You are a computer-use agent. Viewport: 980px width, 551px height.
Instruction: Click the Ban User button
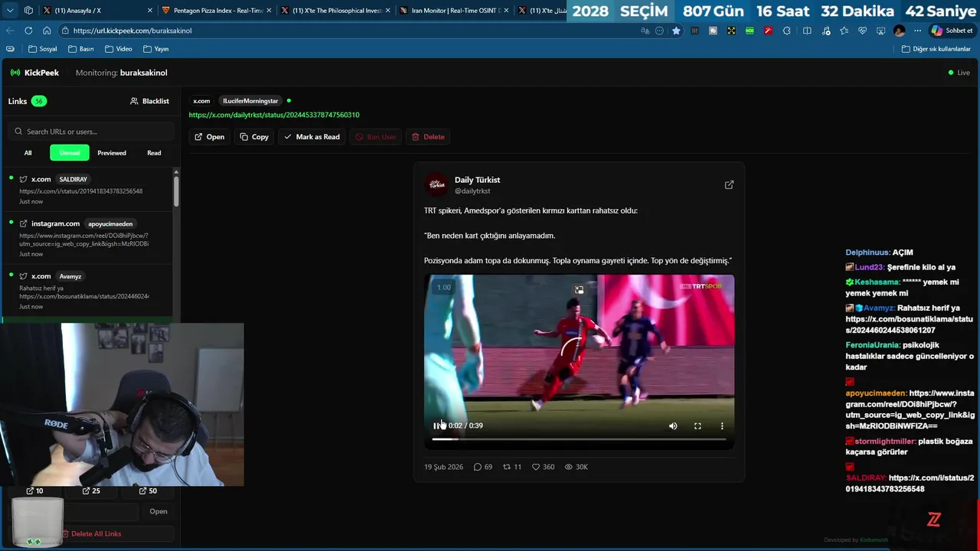pos(376,137)
